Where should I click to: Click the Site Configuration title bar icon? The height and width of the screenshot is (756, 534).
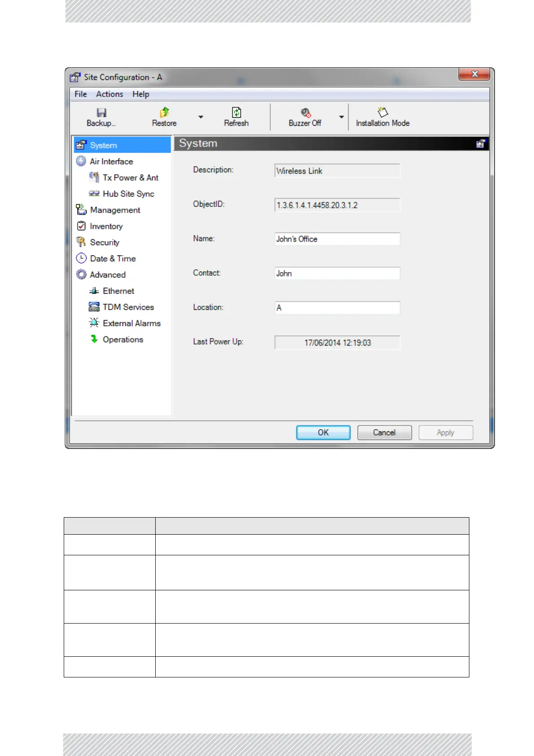(x=75, y=77)
